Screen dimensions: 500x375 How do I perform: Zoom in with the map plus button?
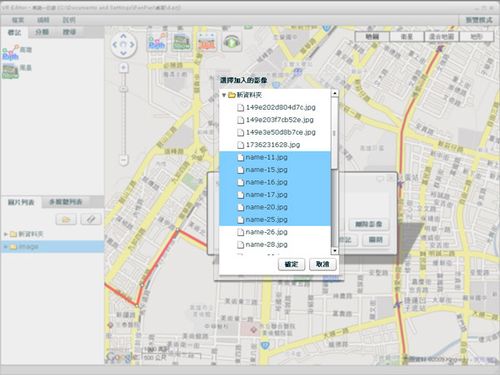point(124,68)
